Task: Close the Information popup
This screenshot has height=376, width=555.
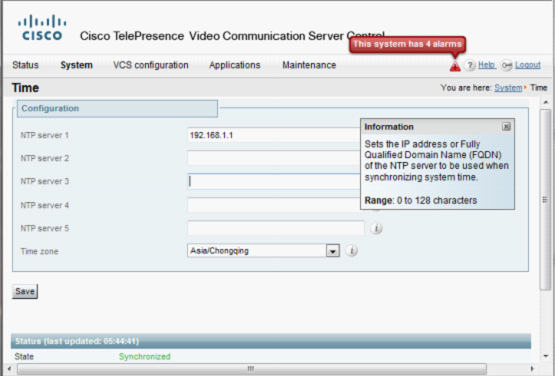Action: pos(506,127)
